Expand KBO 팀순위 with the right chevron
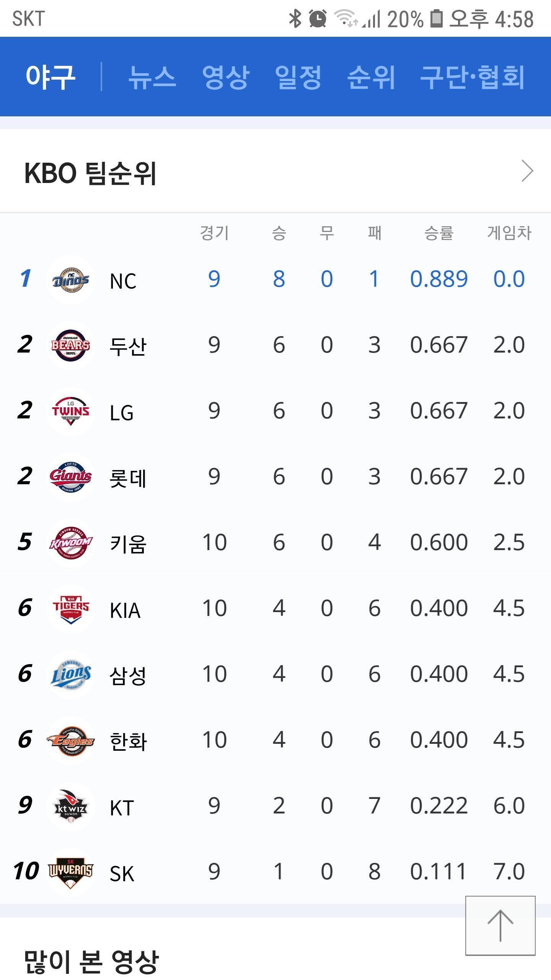The height and width of the screenshot is (980, 551). click(x=527, y=171)
